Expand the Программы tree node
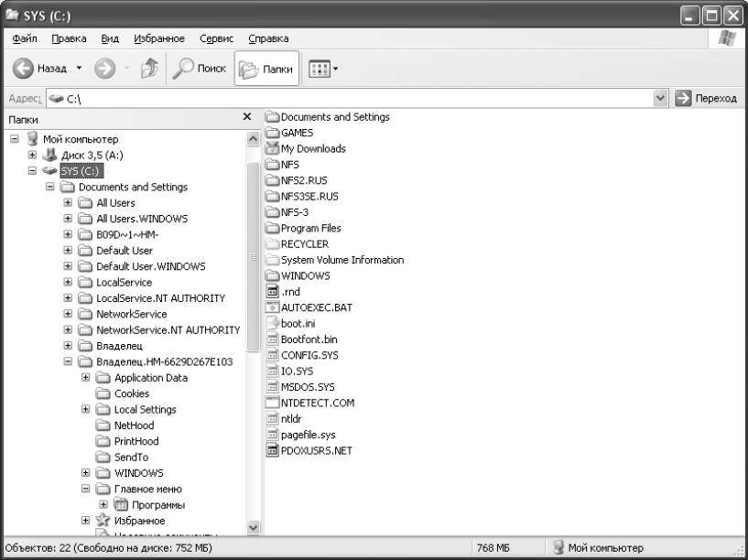 click(103, 505)
